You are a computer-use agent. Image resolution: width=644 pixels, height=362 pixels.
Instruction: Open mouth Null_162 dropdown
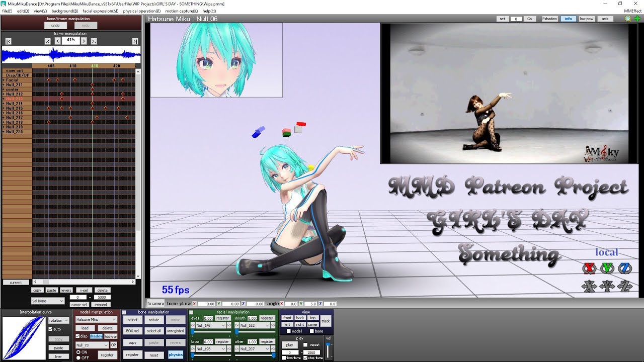255,325
